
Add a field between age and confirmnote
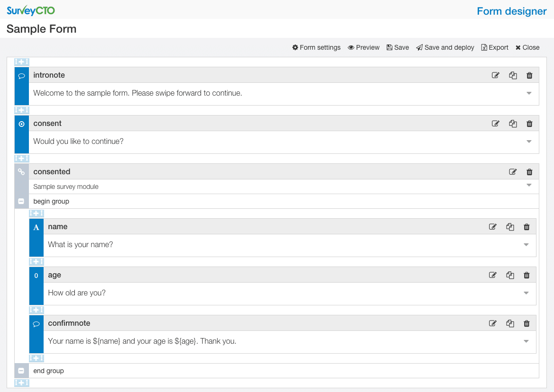[x=36, y=310]
